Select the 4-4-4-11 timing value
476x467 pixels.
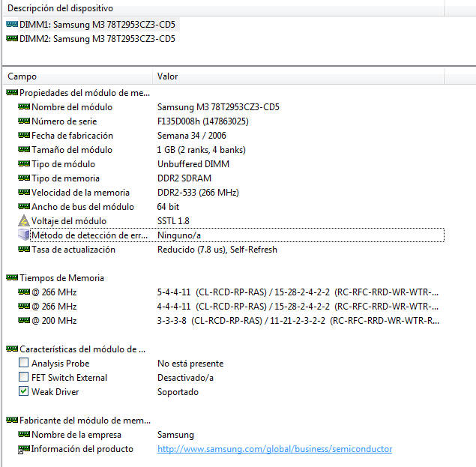[298, 307]
